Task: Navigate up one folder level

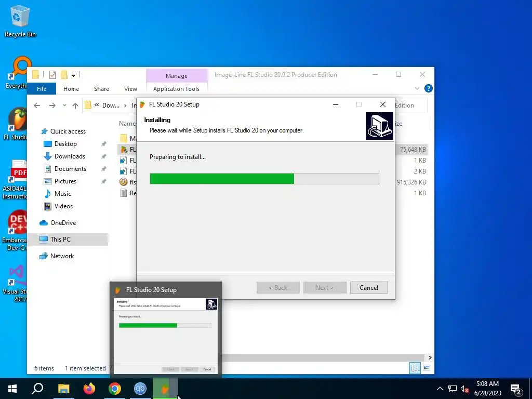Action: tap(75, 105)
